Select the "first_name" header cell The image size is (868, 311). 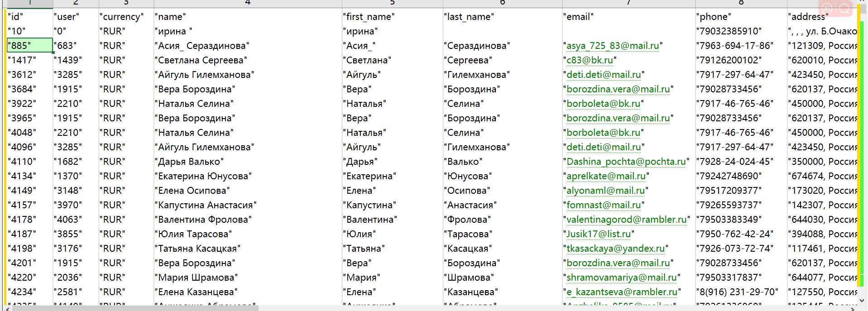(393, 17)
